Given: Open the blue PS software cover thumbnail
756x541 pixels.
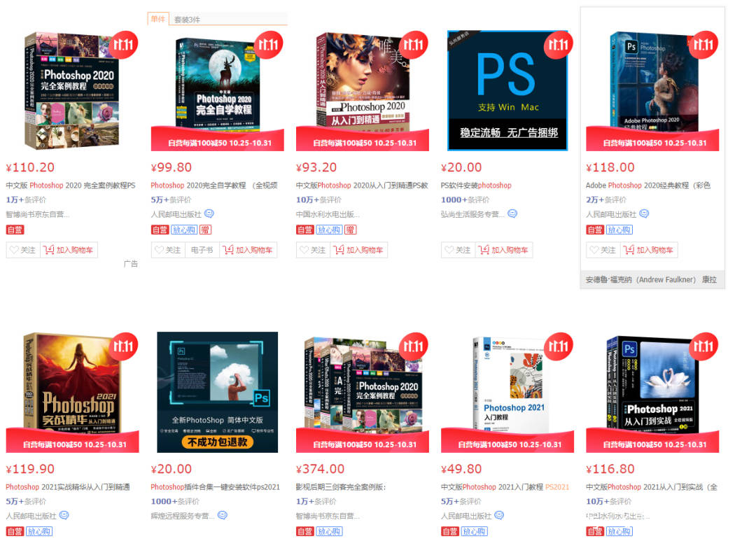Looking at the screenshot, I should pyautogui.click(x=507, y=91).
